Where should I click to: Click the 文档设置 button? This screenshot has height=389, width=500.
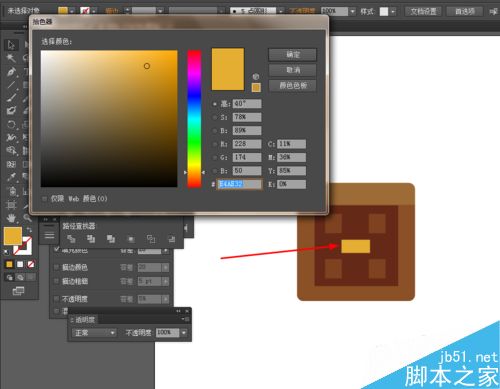423,12
